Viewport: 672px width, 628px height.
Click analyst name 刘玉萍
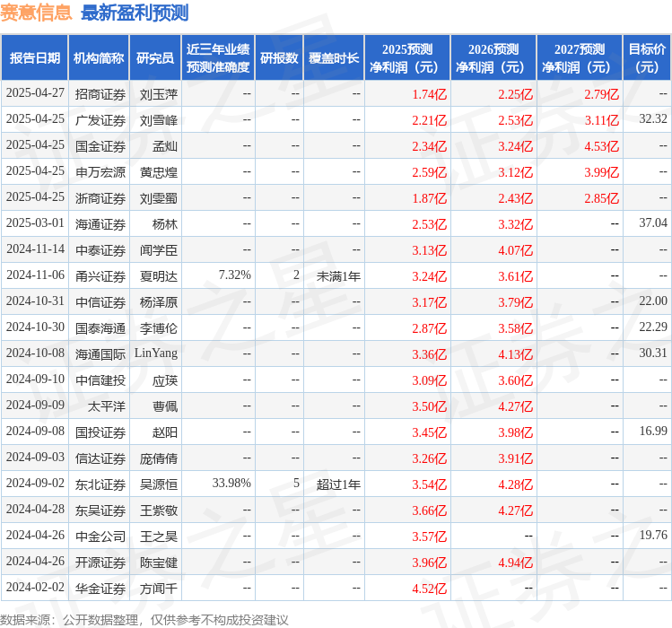pos(159,94)
